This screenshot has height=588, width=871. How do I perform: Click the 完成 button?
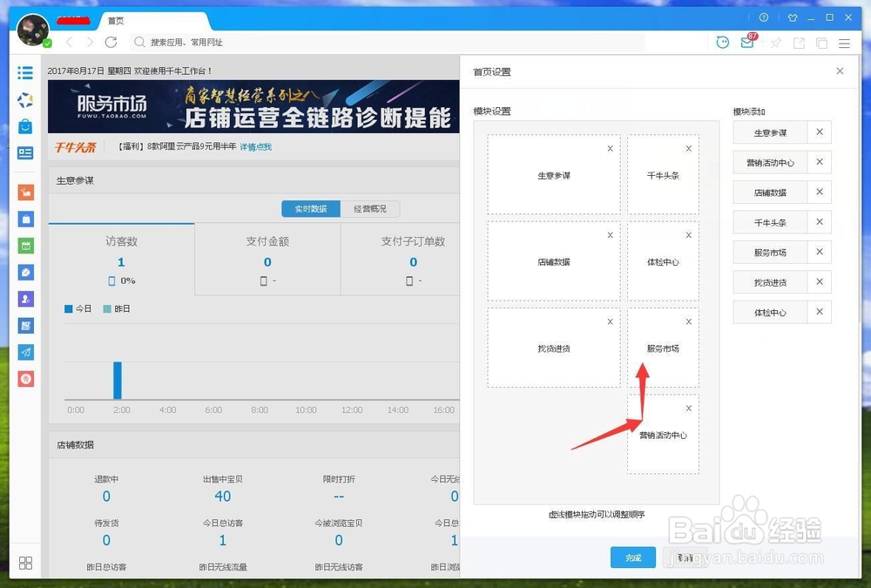point(632,558)
